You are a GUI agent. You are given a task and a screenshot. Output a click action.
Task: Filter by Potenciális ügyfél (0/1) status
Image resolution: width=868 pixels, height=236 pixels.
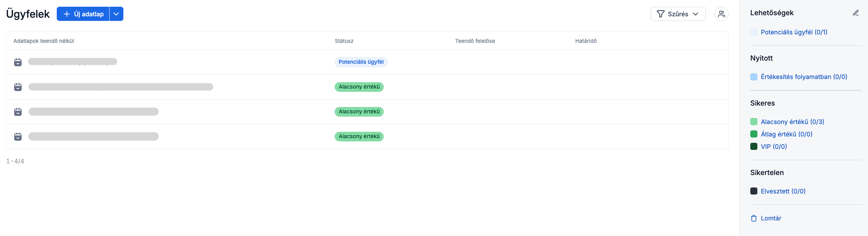[794, 32]
